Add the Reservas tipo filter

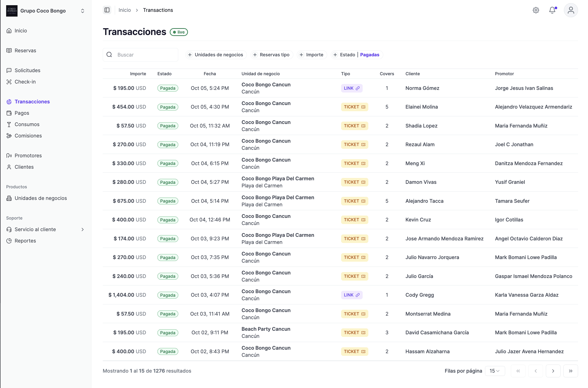tap(272, 55)
